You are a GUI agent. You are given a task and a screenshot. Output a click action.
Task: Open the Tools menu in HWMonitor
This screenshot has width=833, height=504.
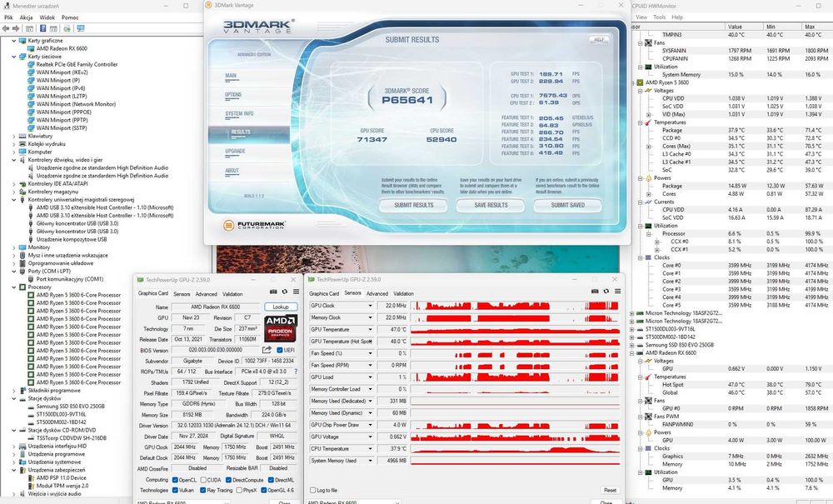659,17
